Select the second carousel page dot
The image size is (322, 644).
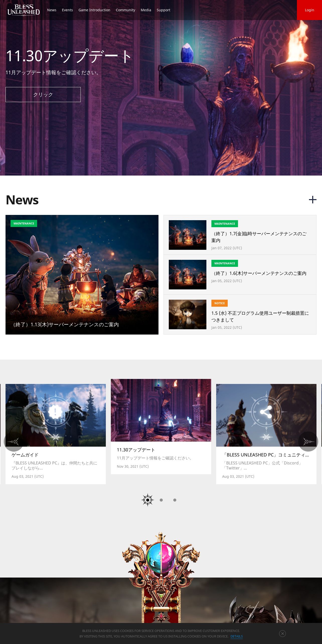click(161, 500)
